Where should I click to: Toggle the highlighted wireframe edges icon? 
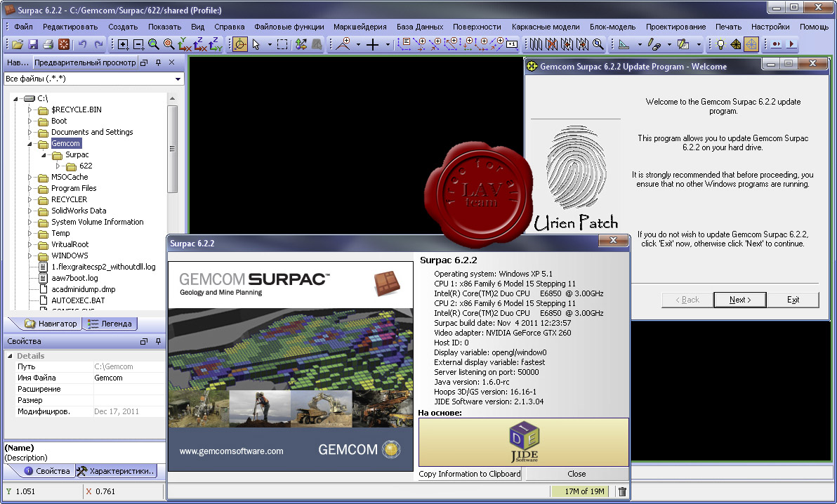751,44
